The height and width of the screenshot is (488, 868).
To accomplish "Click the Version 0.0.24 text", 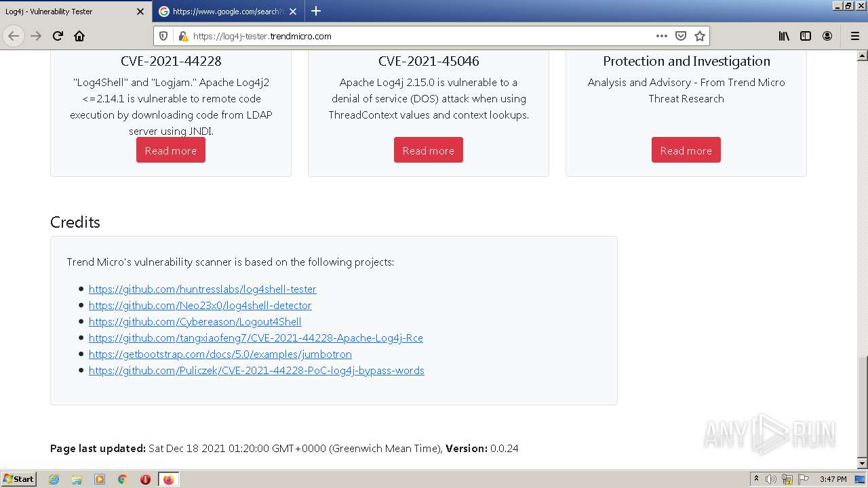I will (482, 448).
